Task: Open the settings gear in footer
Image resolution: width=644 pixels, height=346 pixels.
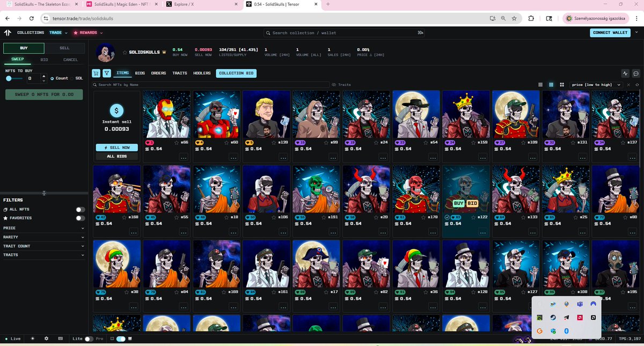Action: pyautogui.click(x=47, y=338)
